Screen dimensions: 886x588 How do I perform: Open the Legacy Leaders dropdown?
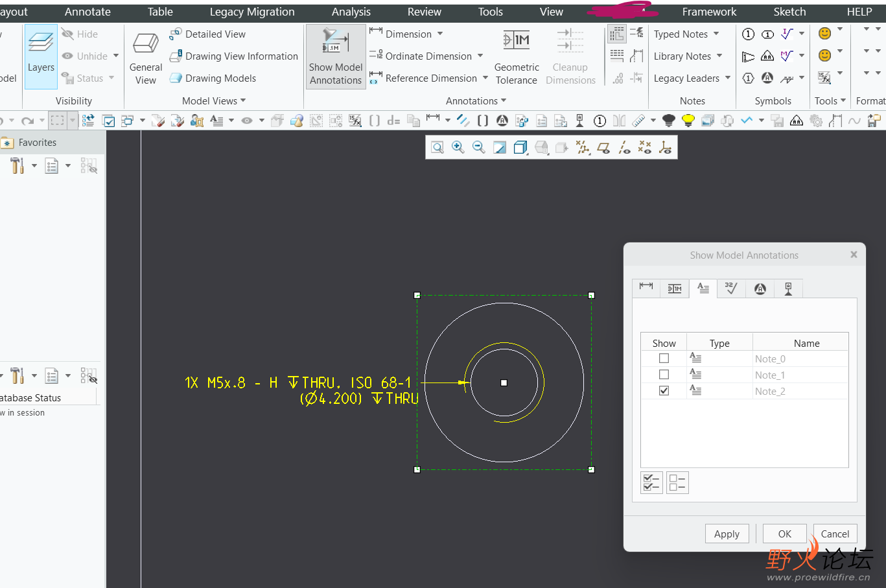tap(692, 78)
